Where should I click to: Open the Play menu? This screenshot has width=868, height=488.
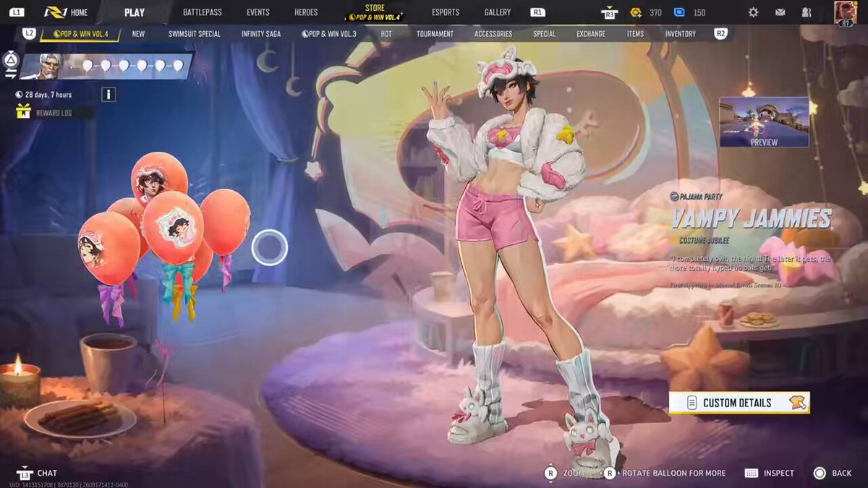pos(134,12)
